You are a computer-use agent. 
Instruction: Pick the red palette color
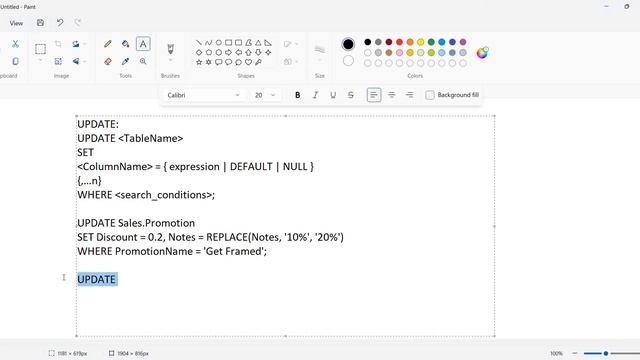[399, 42]
